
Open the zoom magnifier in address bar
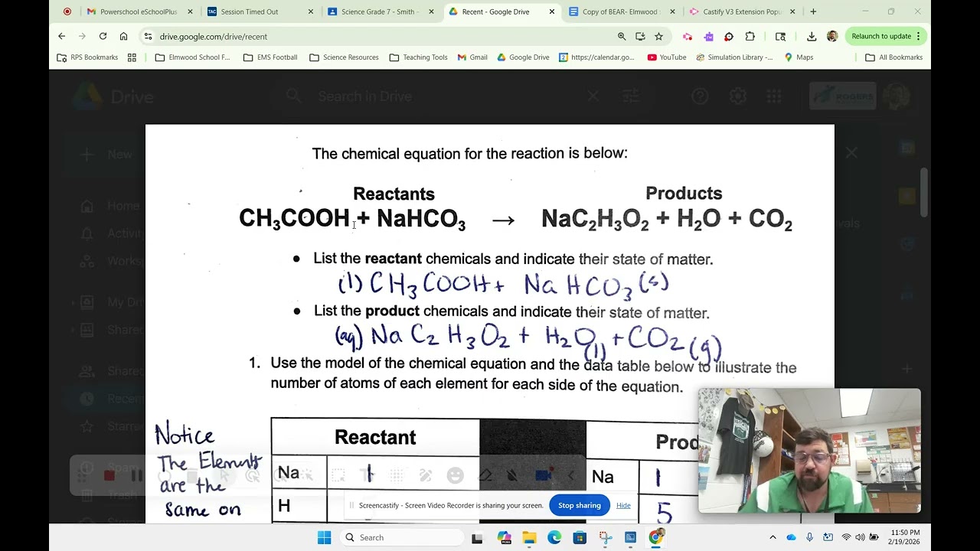pyautogui.click(x=622, y=36)
